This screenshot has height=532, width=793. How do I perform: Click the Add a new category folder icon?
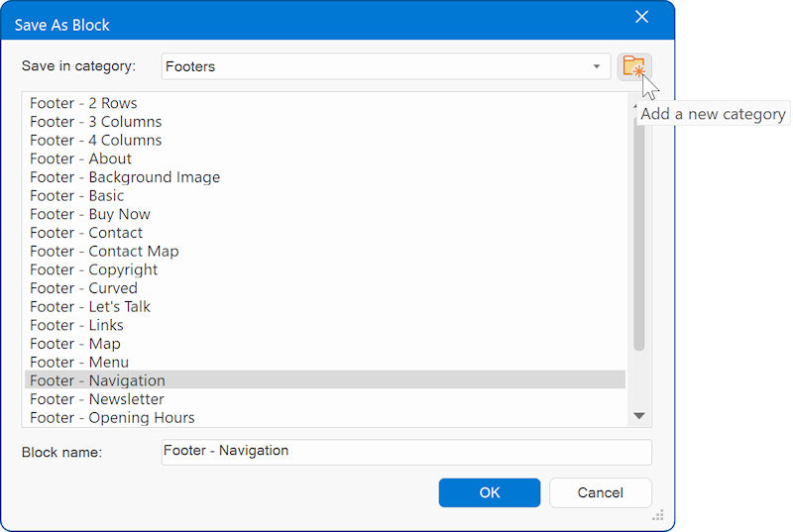point(633,67)
